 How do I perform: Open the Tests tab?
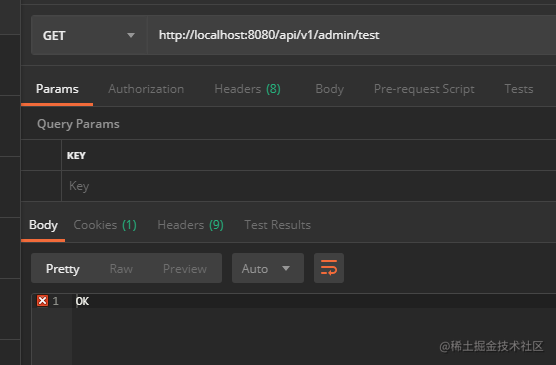pyautogui.click(x=519, y=89)
